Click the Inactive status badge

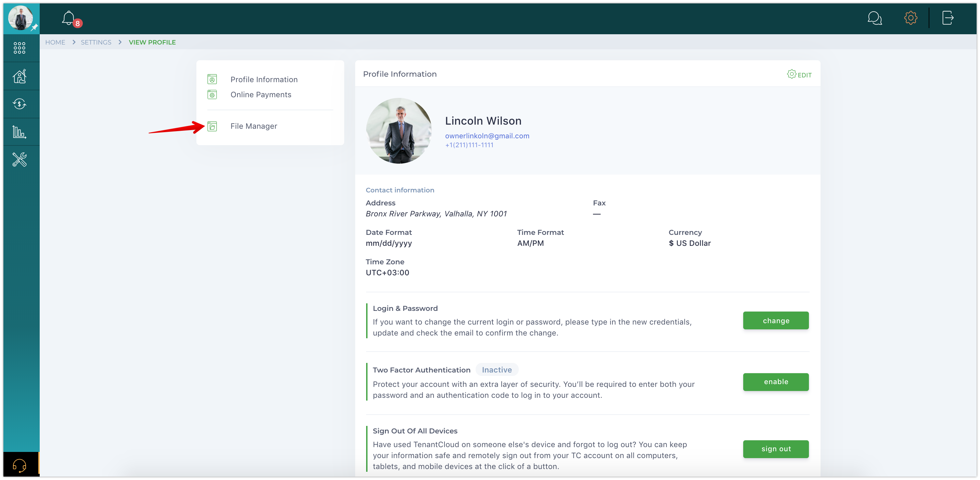497,370
